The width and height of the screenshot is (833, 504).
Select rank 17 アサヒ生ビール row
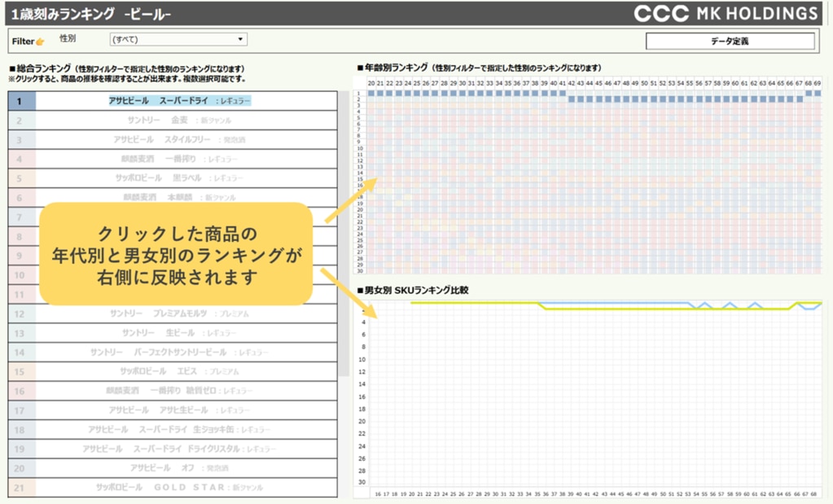[x=173, y=410]
